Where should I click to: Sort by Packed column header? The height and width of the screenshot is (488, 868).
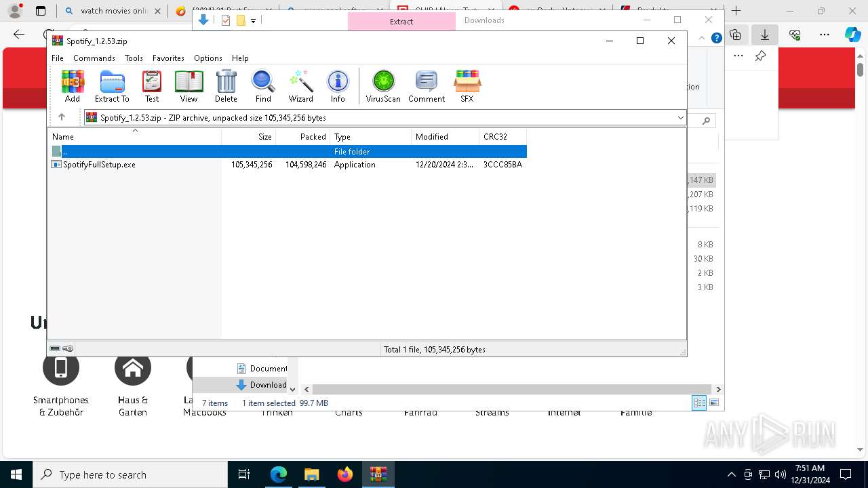(303, 137)
